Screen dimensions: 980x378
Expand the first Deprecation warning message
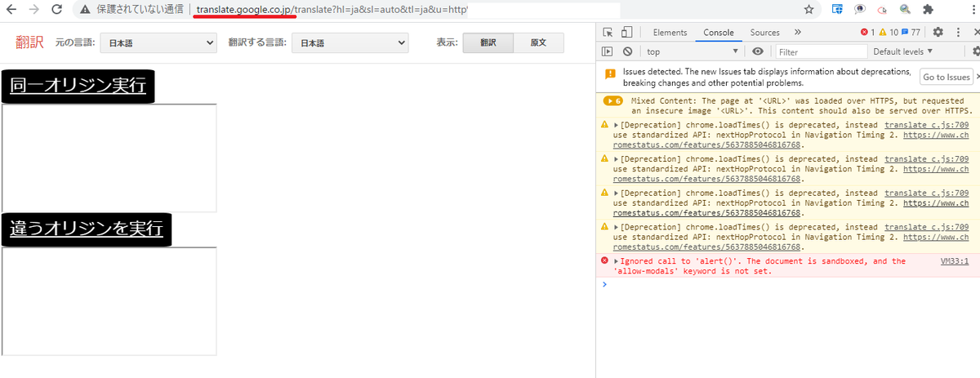(x=616, y=125)
